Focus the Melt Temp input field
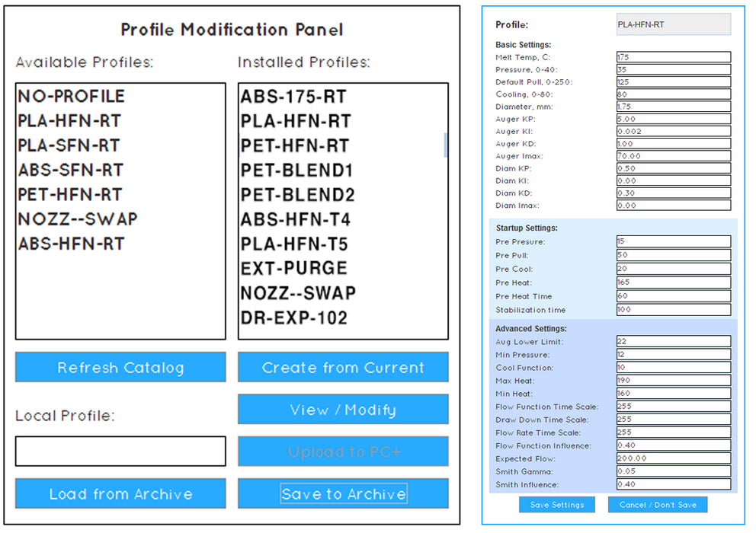The height and width of the screenshot is (533, 756). [673, 57]
